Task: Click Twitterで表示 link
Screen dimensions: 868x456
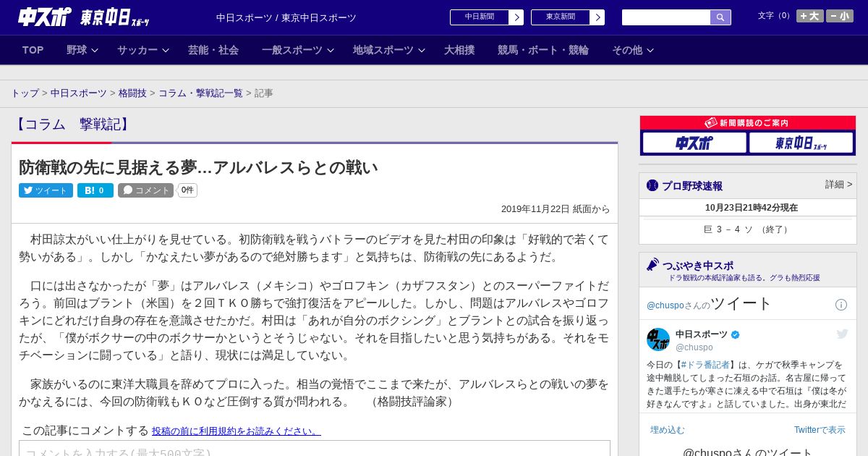Action: click(820, 430)
